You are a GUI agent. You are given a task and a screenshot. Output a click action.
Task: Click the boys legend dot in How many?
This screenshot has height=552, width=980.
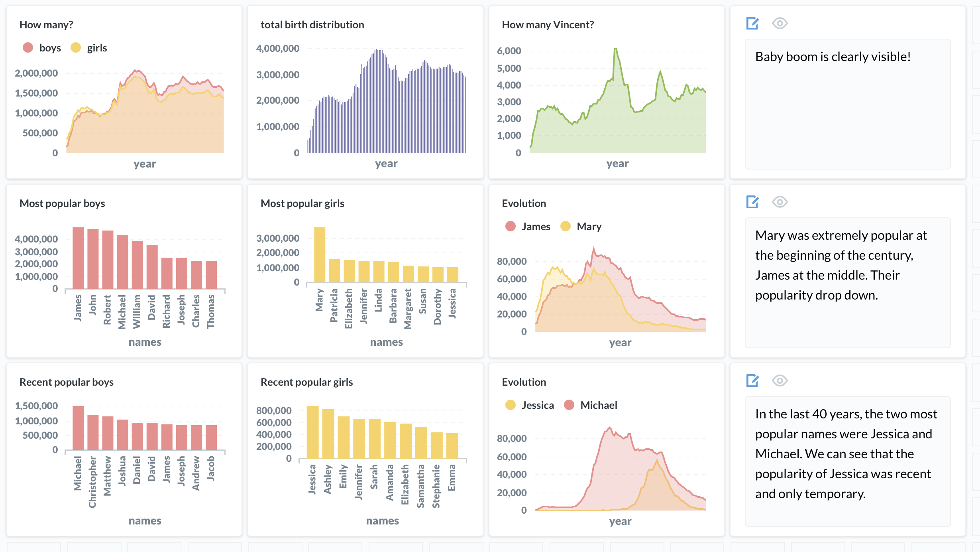point(28,48)
